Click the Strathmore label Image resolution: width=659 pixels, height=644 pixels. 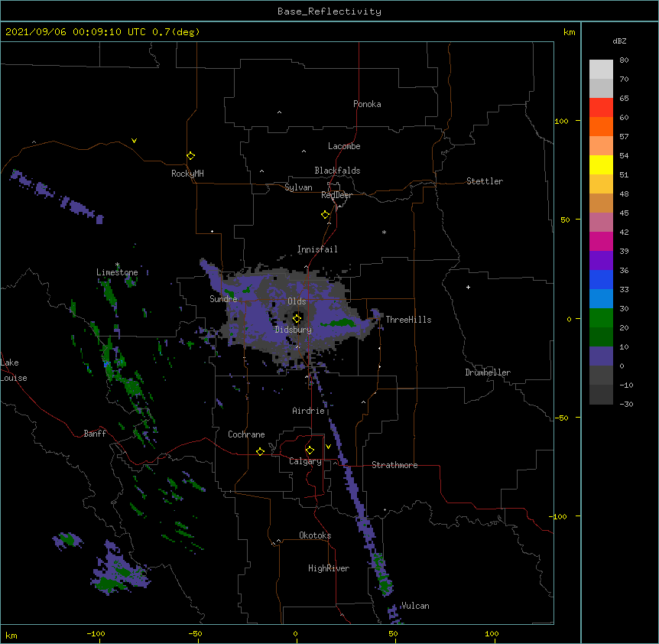(x=394, y=465)
